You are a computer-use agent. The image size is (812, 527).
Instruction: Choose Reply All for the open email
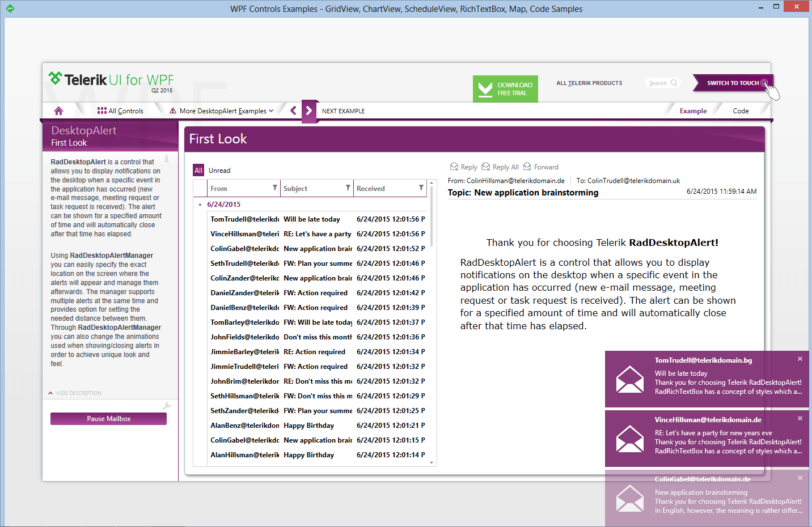pos(500,167)
